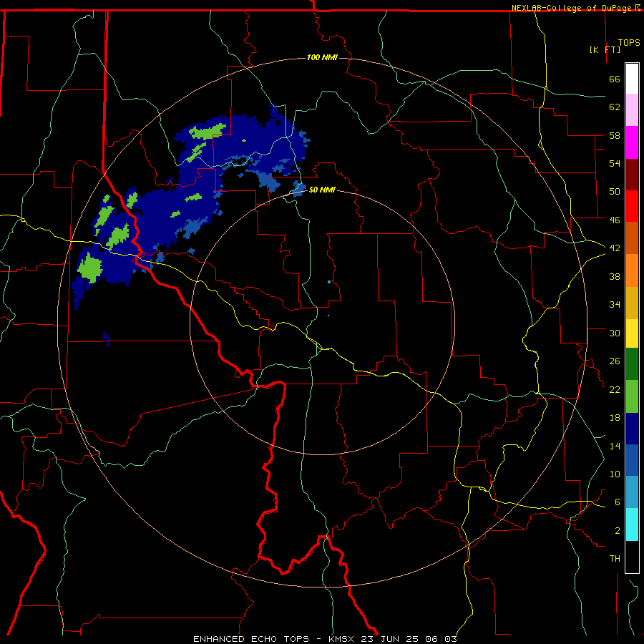
Task: Click the gold 34 kft legend swatch
Action: [632, 303]
